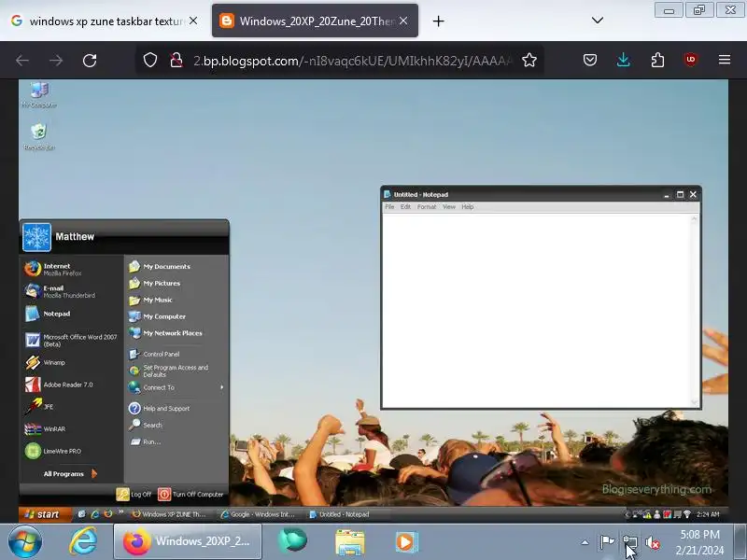Launch Internet Explorer from the taskbar

[83, 541]
